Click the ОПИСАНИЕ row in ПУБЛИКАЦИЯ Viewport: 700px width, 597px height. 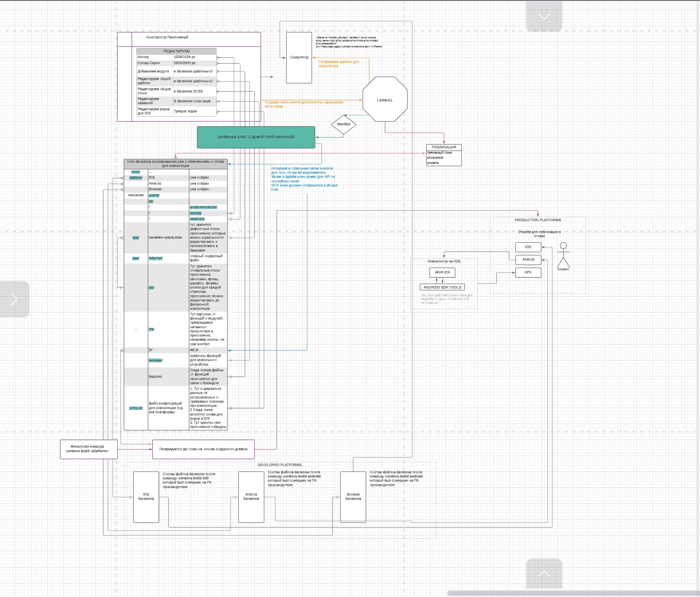click(x=444, y=158)
